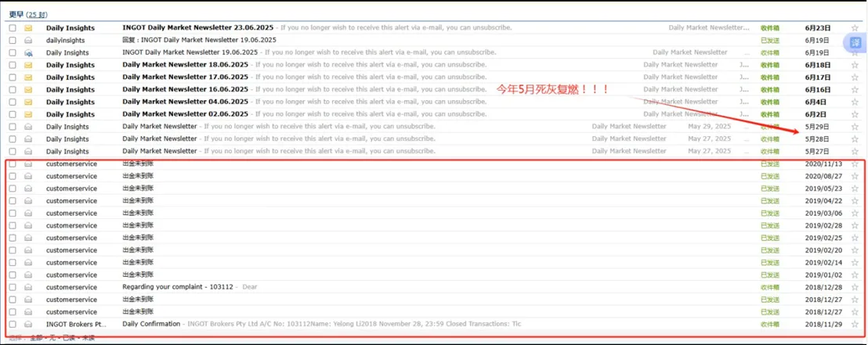Click 全部 to select all emails

tap(36, 336)
